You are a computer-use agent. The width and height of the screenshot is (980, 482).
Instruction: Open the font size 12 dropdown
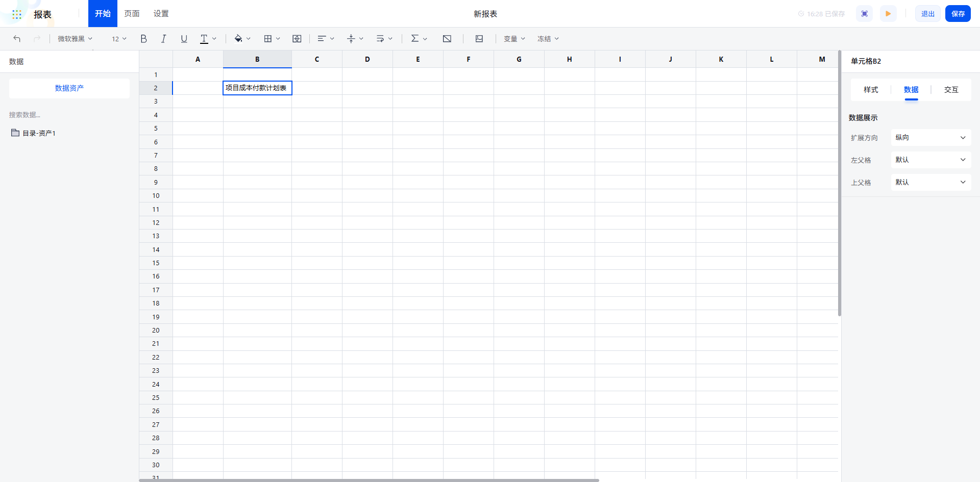pos(119,39)
